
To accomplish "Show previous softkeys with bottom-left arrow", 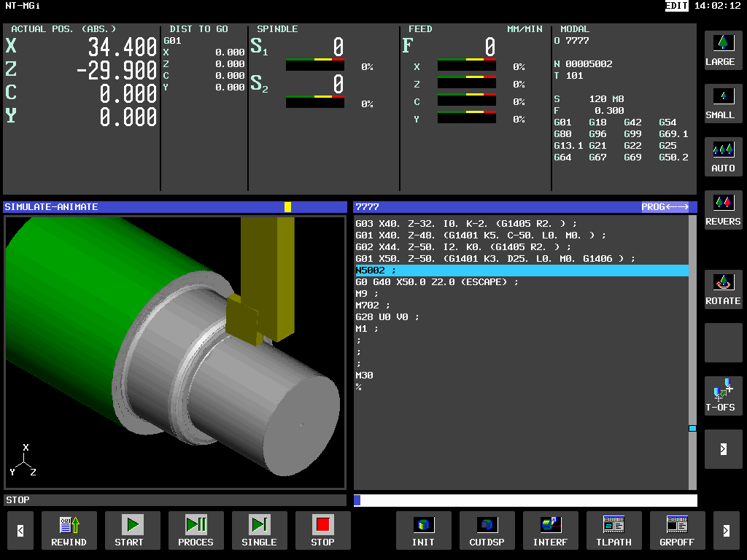I will [x=20, y=530].
